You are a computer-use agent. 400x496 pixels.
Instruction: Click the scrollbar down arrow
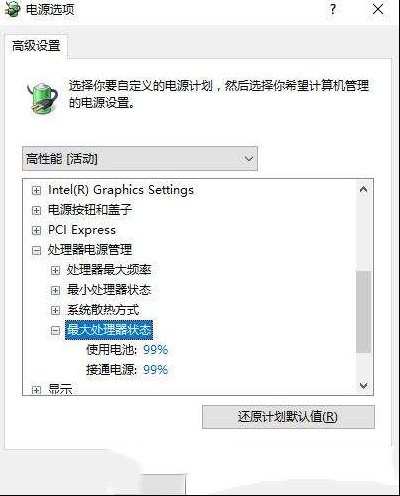pyautogui.click(x=364, y=386)
